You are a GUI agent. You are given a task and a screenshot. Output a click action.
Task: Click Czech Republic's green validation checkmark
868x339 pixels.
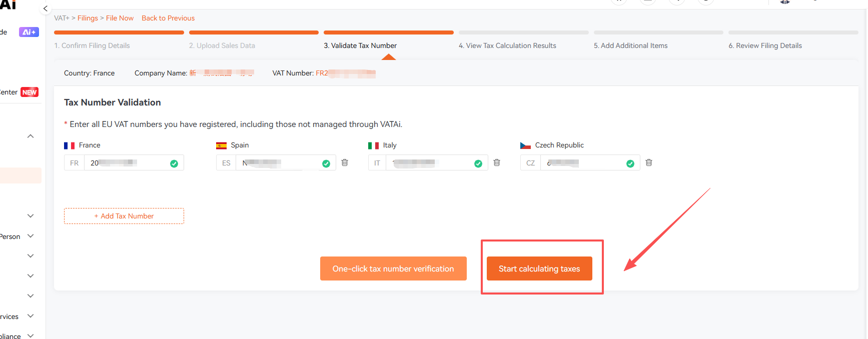click(630, 163)
